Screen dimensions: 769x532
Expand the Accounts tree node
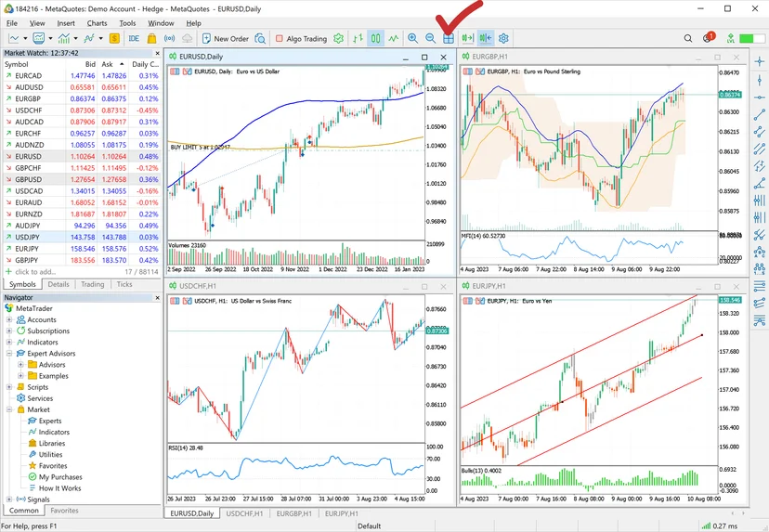[9, 319]
